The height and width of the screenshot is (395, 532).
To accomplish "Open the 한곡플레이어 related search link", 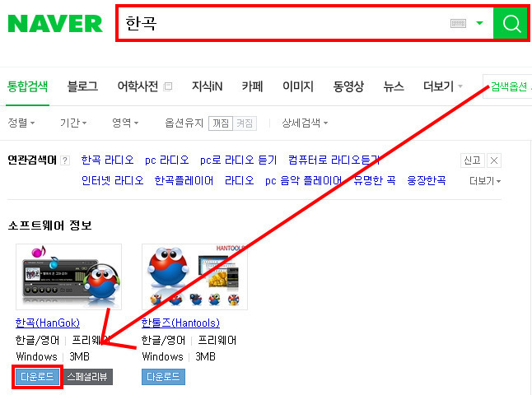I will [x=184, y=180].
